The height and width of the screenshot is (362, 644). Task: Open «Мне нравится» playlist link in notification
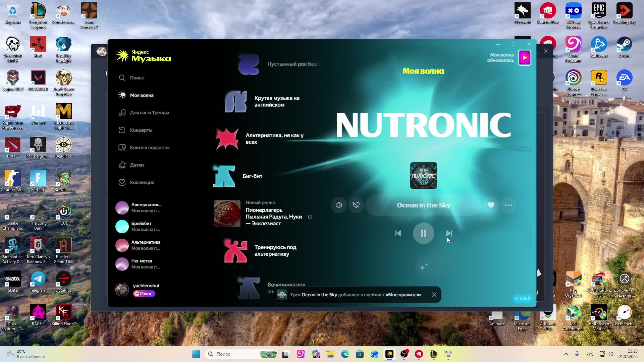[404, 295]
